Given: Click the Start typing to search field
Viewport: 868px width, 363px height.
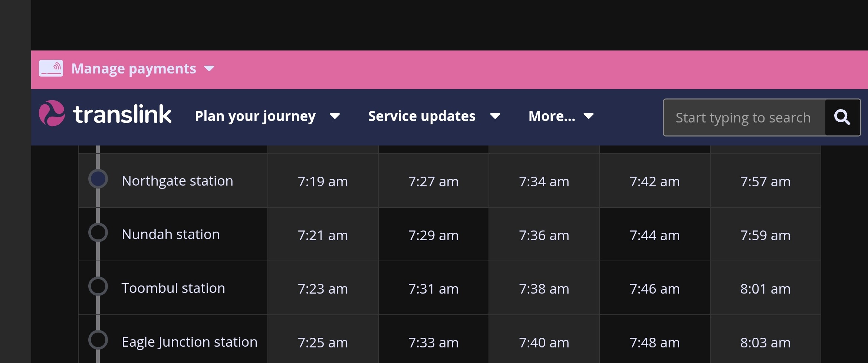Looking at the screenshot, I should (744, 117).
